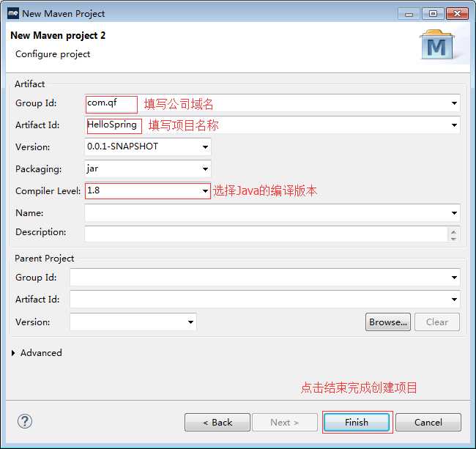Click the Clear button for parent project

point(437,322)
